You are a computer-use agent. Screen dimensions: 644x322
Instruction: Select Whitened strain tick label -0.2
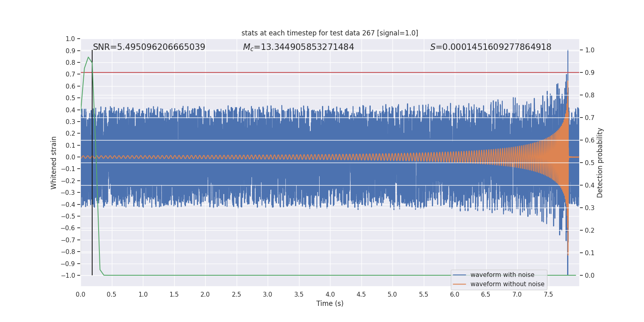click(x=68, y=181)
